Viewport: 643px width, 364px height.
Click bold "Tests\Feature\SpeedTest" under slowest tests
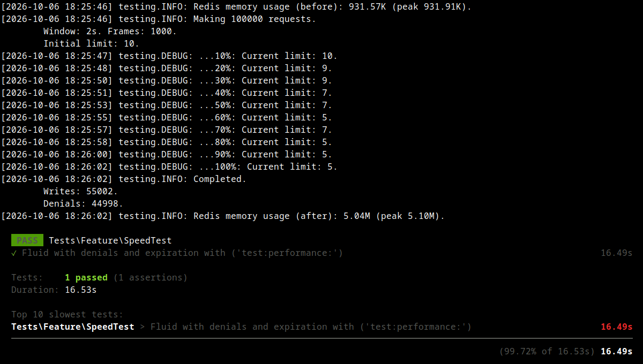click(x=73, y=327)
